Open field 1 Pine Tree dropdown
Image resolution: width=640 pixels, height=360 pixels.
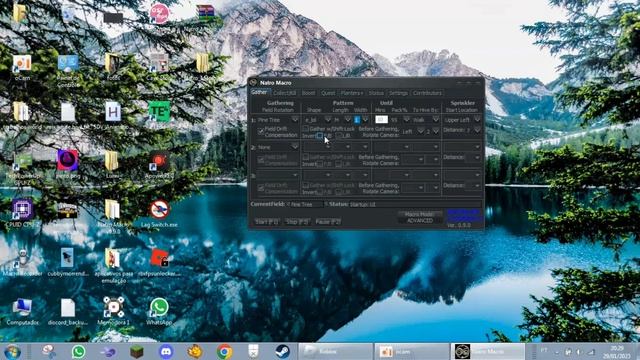[278, 120]
